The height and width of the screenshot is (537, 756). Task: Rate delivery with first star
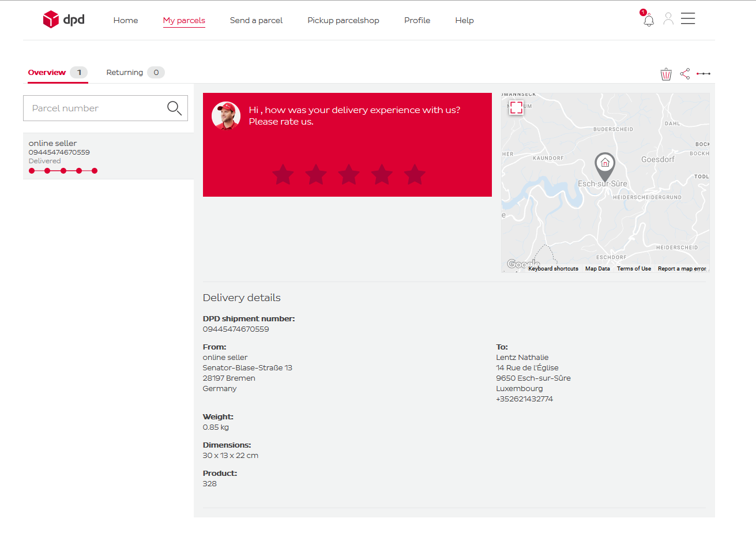pyautogui.click(x=283, y=174)
